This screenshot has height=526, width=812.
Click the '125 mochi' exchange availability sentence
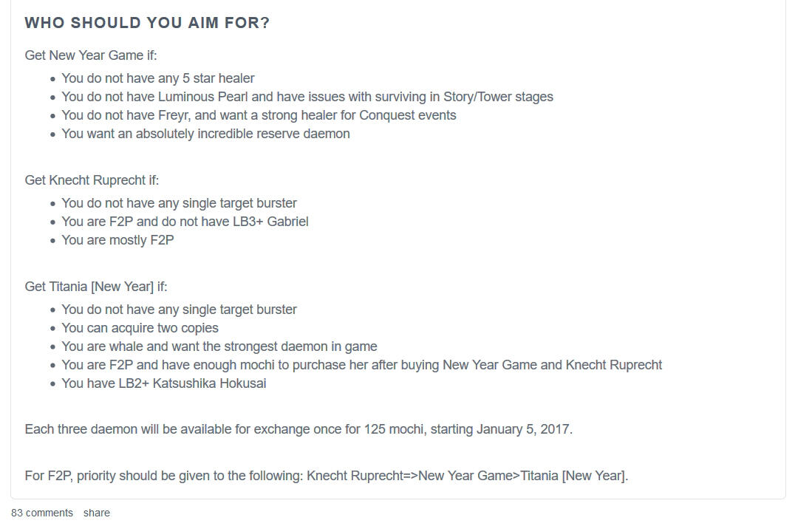click(x=298, y=429)
